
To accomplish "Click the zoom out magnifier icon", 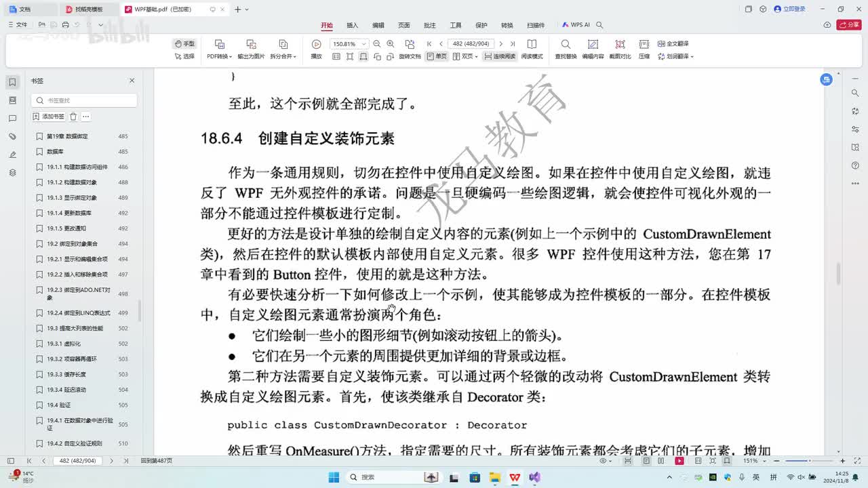I will (x=377, y=44).
